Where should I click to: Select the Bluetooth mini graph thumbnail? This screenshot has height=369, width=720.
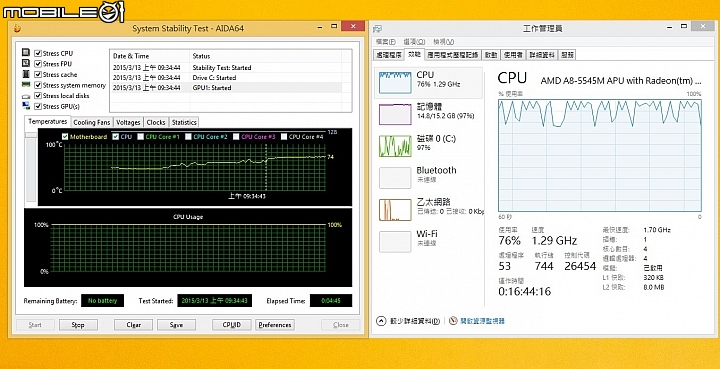point(395,178)
